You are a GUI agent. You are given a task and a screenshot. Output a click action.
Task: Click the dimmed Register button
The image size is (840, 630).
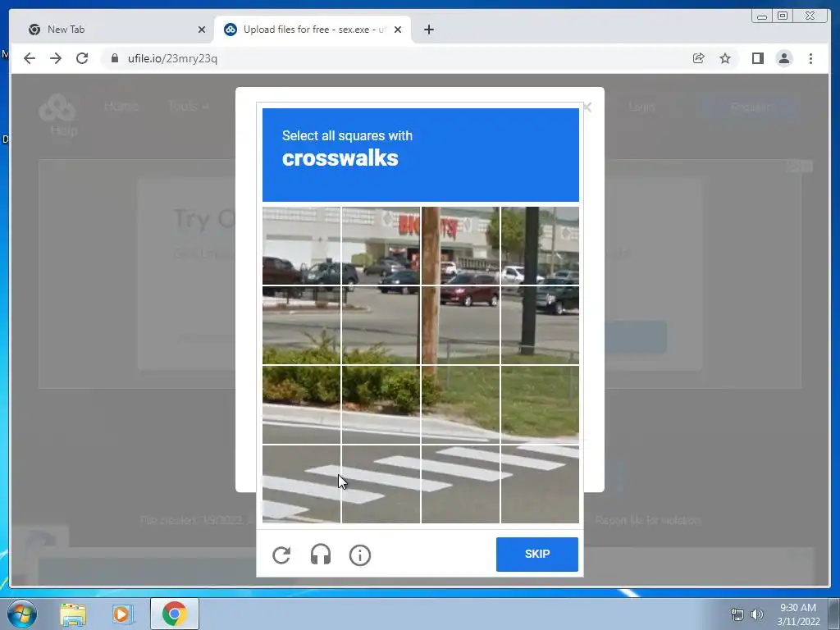coord(751,107)
